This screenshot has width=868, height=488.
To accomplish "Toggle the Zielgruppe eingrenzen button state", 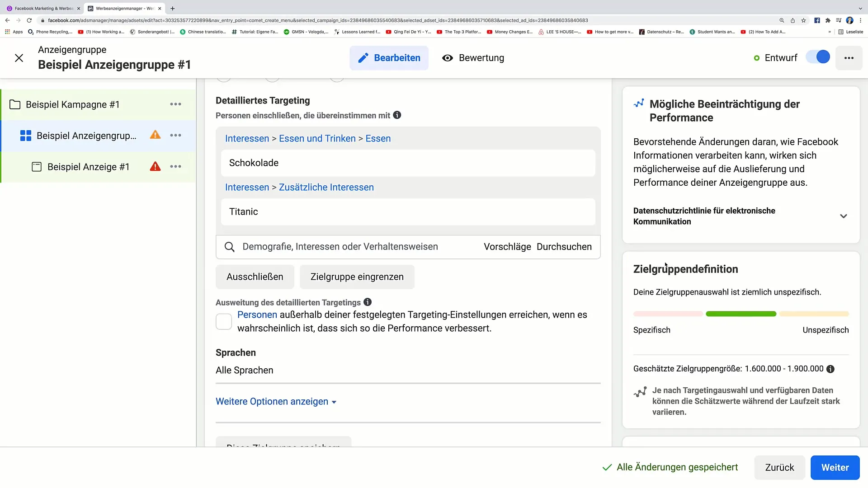I will (357, 277).
